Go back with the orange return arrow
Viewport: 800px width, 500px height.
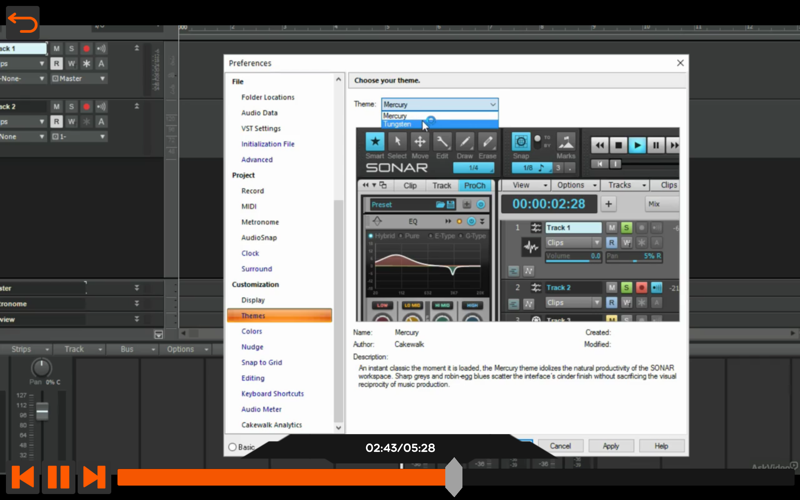22,23
